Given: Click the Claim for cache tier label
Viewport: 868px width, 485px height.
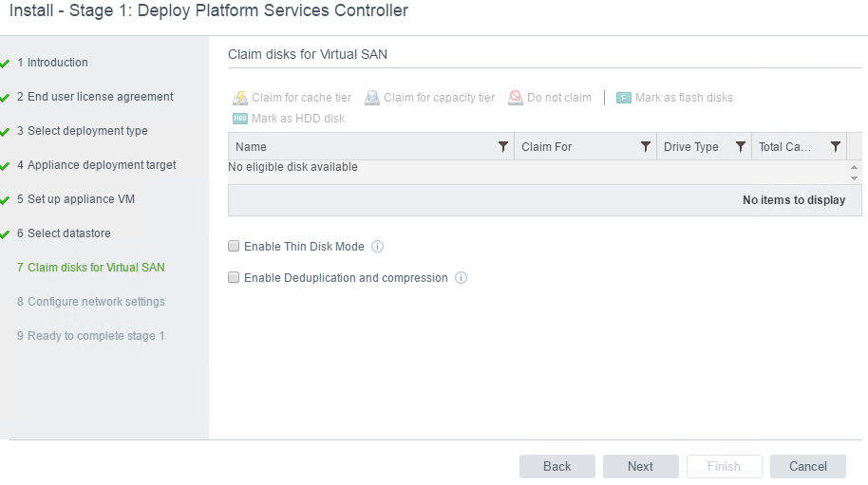Looking at the screenshot, I should click(x=302, y=98).
